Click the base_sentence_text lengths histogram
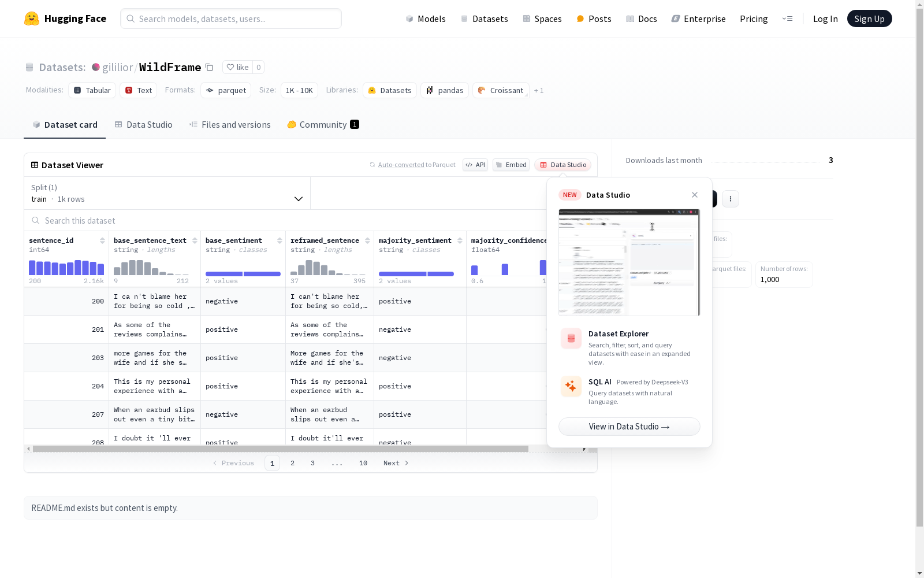The width and height of the screenshot is (924, 578). point(151,267)
